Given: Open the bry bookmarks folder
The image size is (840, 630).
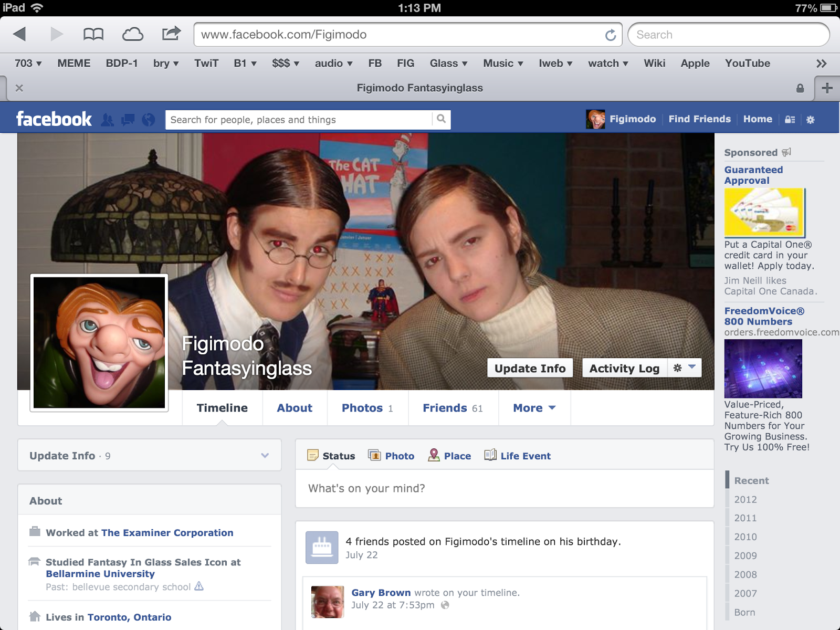Looking at the screenshot, I should click(x=166, y=64).
